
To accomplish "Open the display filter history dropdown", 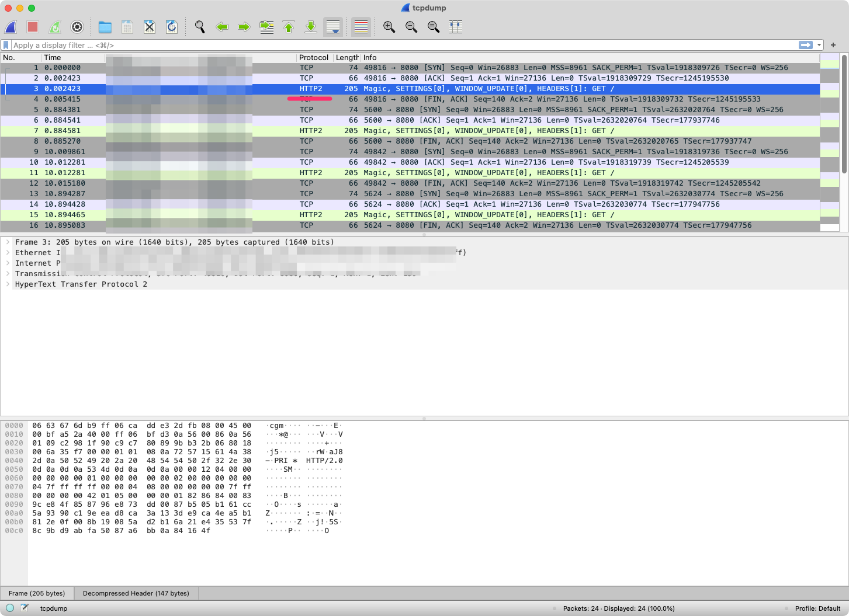I will click(x=819, y=45).
